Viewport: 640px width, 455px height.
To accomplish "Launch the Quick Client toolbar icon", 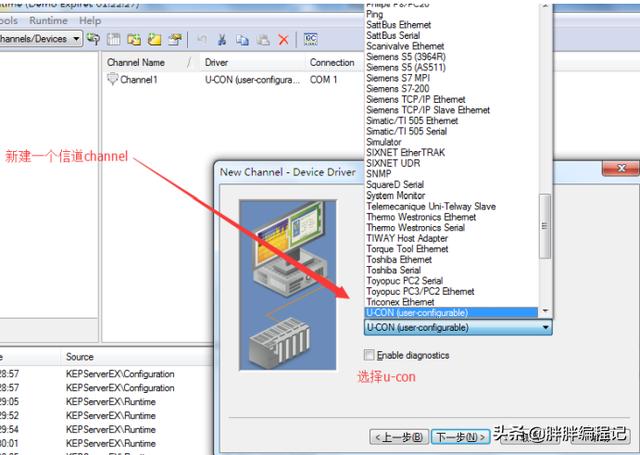I will 311,39.
